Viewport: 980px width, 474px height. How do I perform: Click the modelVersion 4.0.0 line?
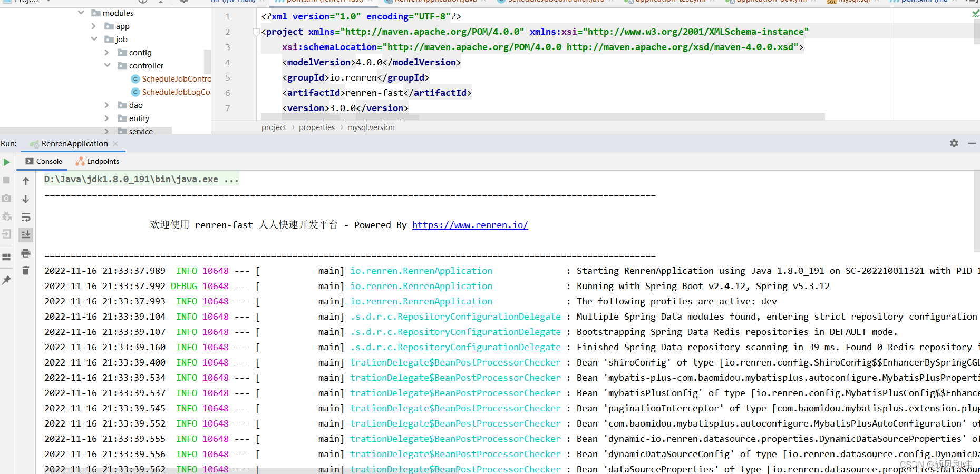(371, 62)
